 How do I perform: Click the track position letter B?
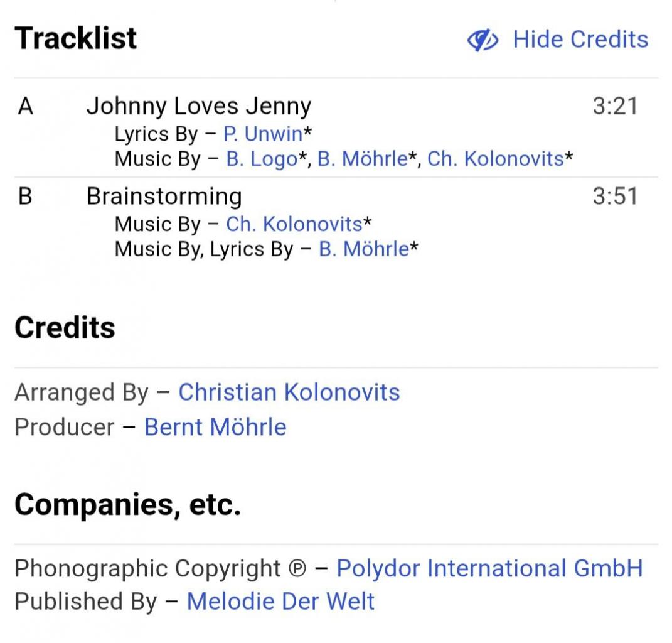[25, 197]
